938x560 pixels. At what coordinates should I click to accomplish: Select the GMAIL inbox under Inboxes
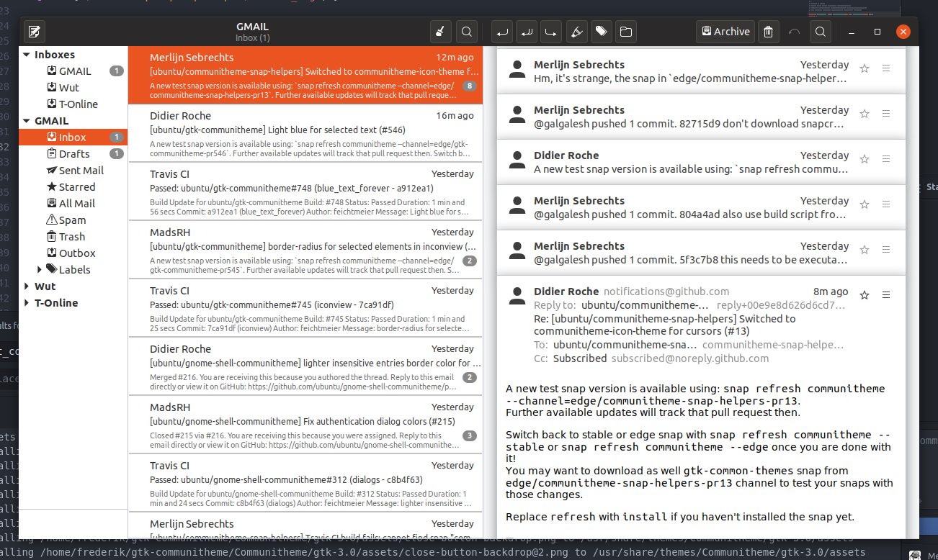click(73, 71)
